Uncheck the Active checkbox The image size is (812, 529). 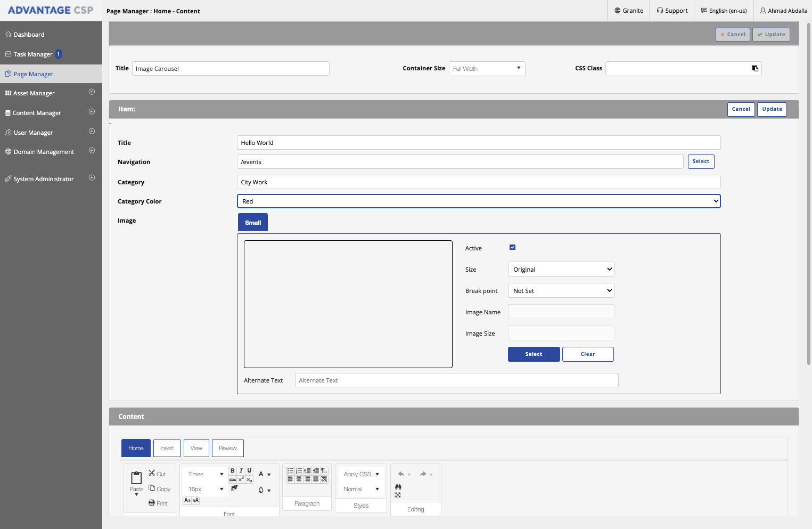pyautogui.click(x=512, y=247)
